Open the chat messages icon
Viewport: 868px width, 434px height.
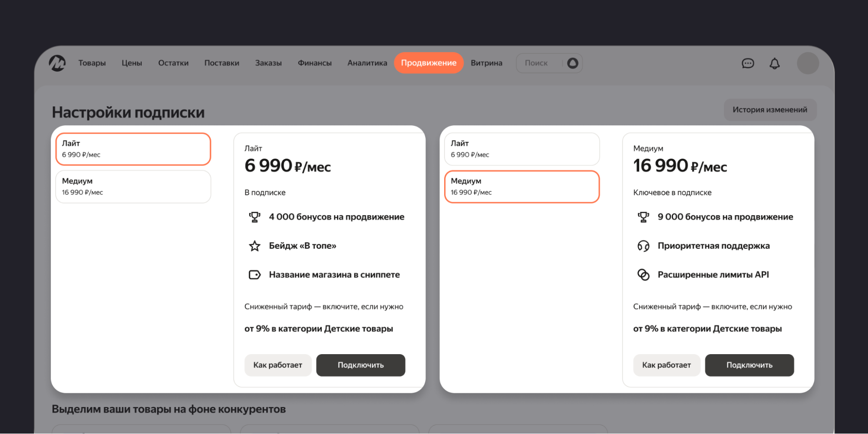[748, 64]
